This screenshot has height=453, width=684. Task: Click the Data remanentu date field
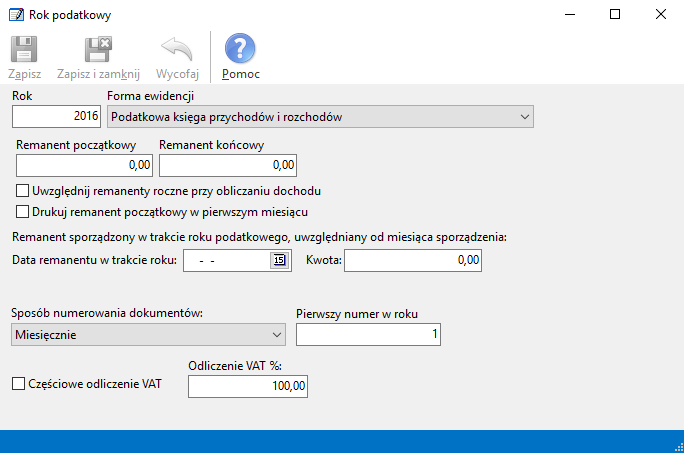pos(225,261)
